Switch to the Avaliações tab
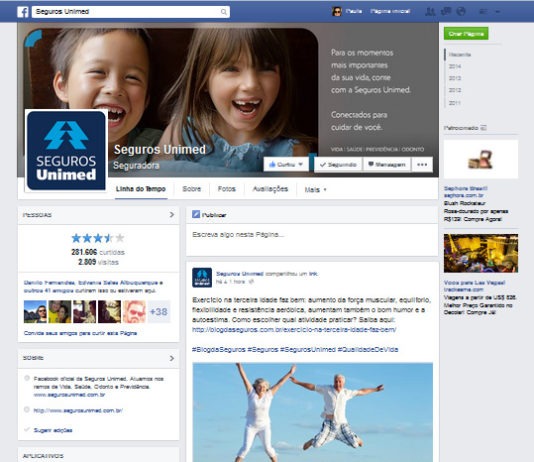The image size is (534, 462). (270, 189)
